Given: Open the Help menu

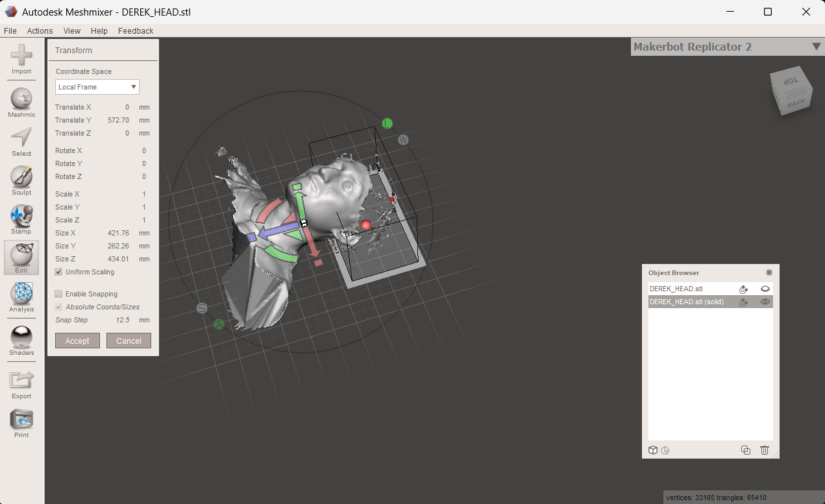Looking at the screenshot, I should pos(99,30).
